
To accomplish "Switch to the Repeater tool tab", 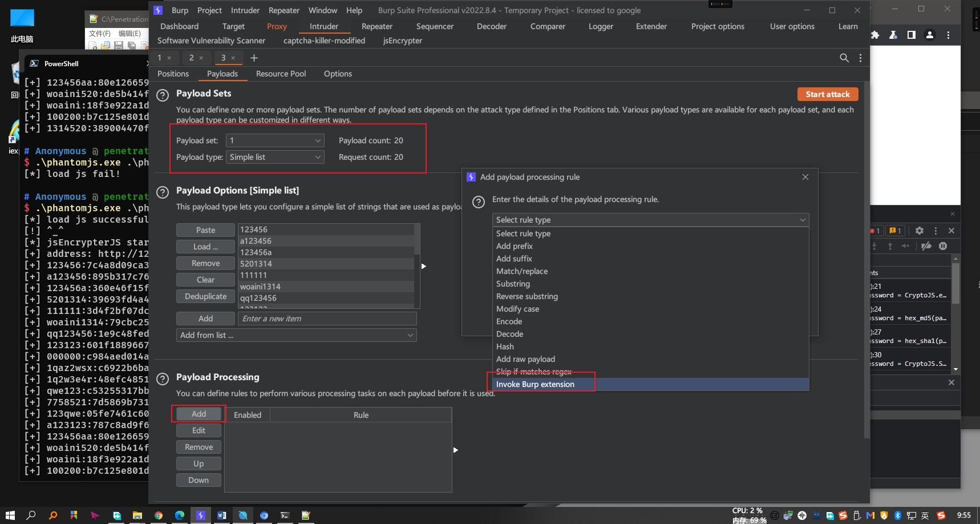I will 377,26.
